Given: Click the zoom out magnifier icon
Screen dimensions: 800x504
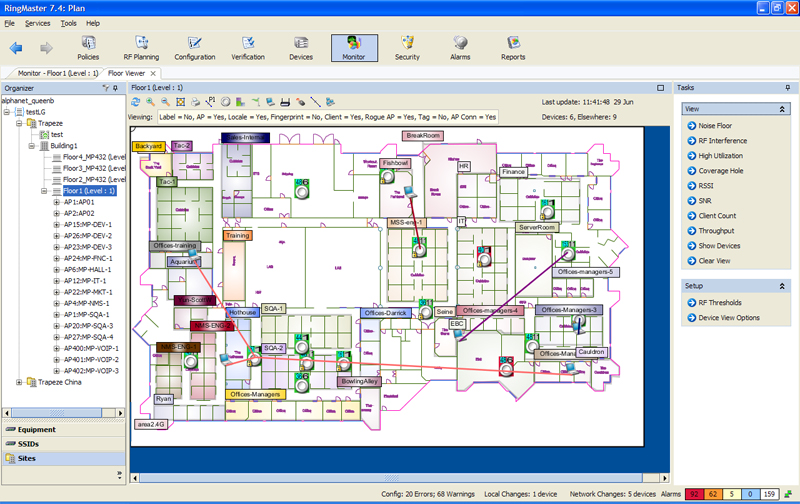Looking at the screenshot, I should (165, 102).
